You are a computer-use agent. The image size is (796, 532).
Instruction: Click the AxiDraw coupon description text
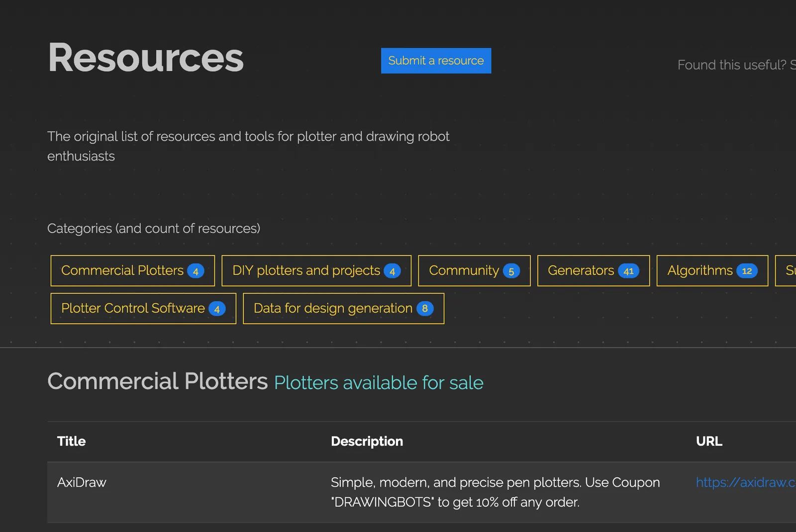point(495,492)
